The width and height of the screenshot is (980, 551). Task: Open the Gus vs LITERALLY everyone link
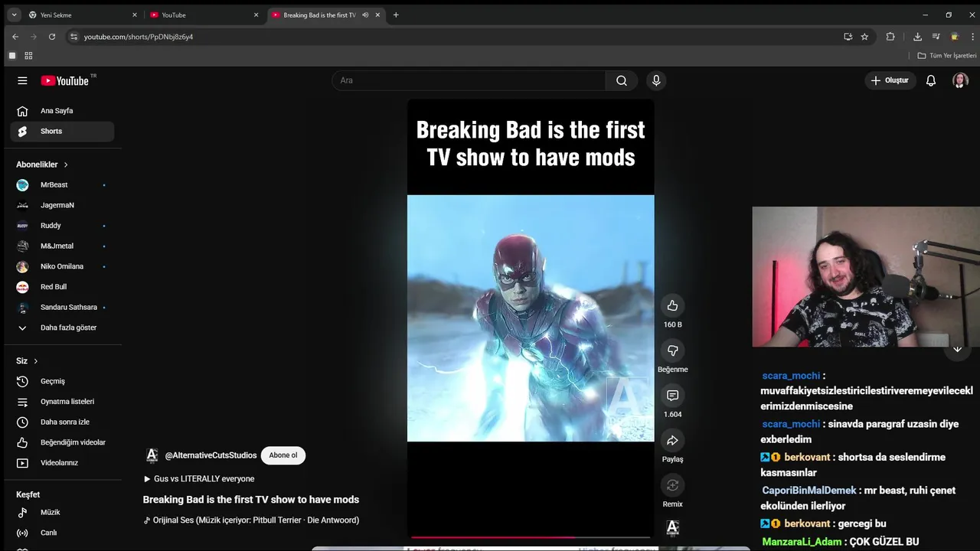pos(199,479)
